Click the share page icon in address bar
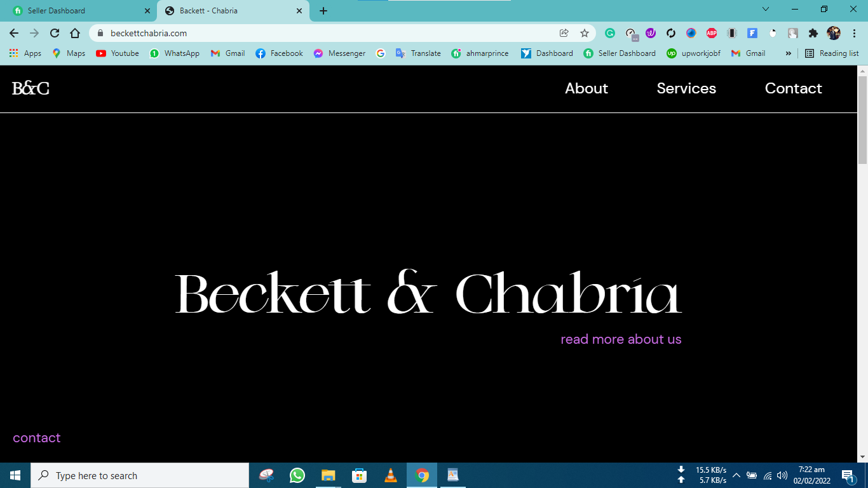The image size is (868, 488). tap(564, 33)
